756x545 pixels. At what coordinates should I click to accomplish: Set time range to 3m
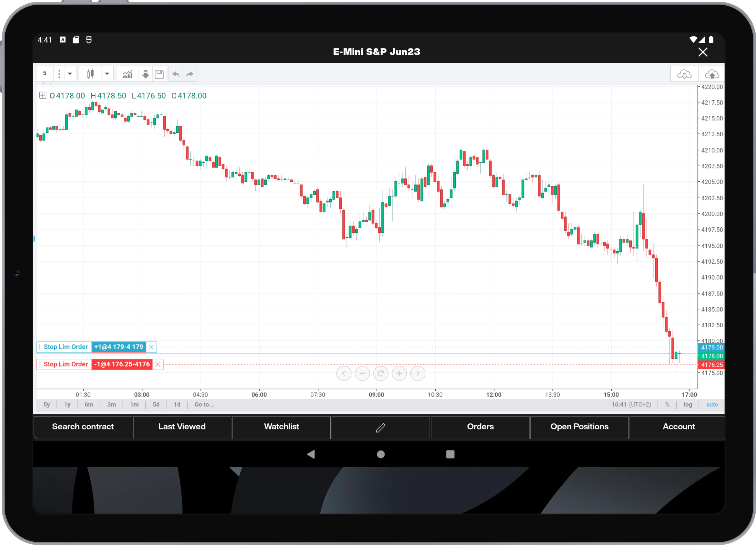[112, 405]
